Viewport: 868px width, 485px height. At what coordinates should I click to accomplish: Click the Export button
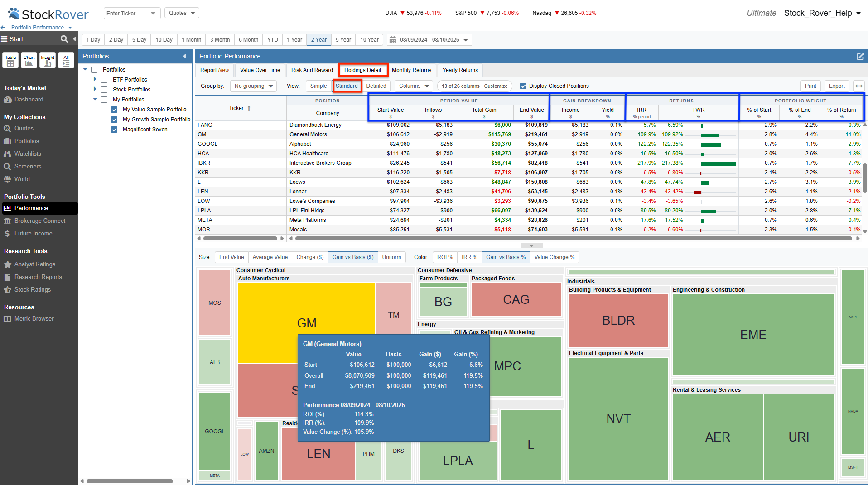coord(836,86)
